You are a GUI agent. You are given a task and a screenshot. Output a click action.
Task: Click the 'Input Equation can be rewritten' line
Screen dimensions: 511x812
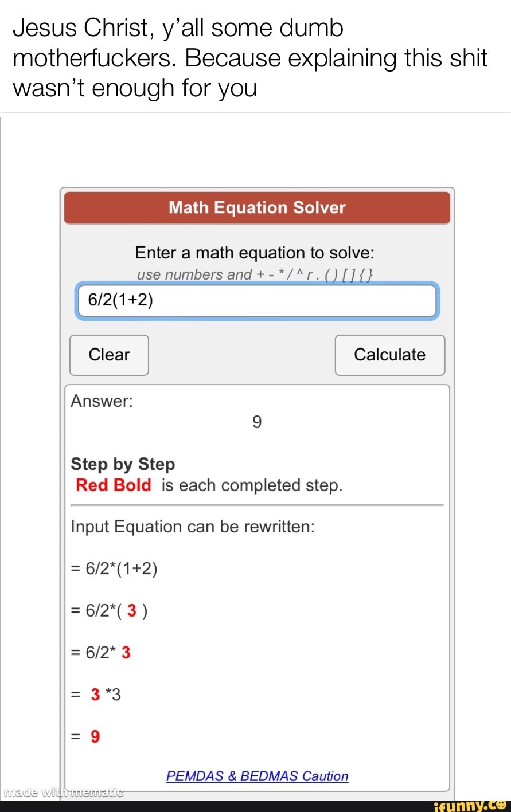pyautogui.click(x=193, y=527)
